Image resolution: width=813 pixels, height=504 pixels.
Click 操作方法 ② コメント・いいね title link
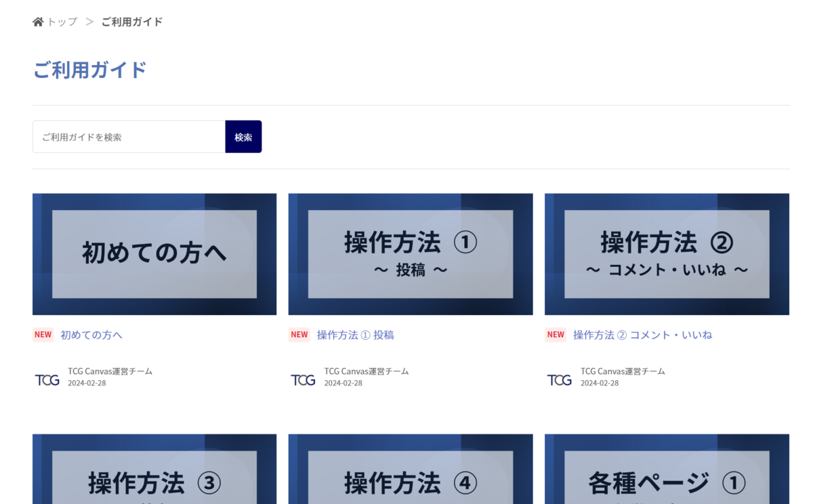pos(642,335)
